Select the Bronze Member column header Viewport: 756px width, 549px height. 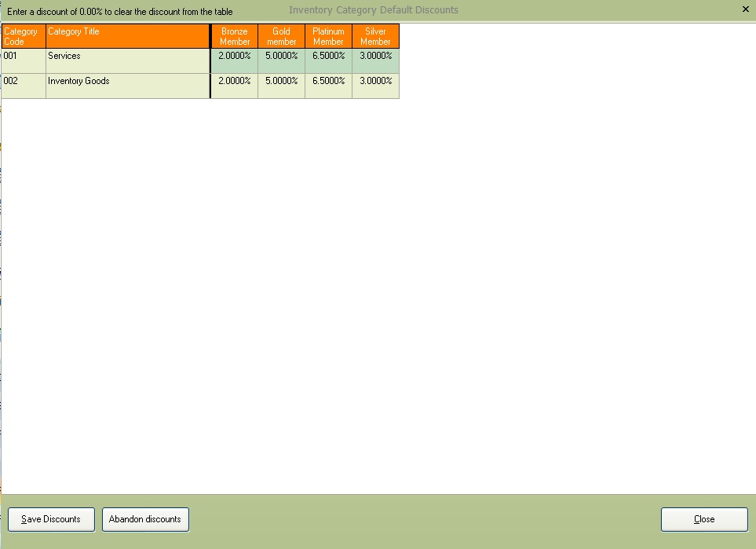click(x=235, y=36)
